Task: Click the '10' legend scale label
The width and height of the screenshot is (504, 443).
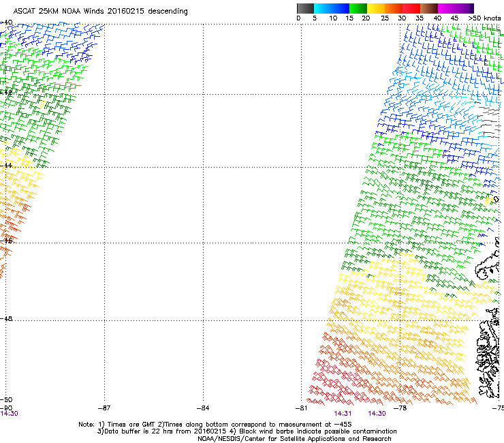Action: click(333, 18)
